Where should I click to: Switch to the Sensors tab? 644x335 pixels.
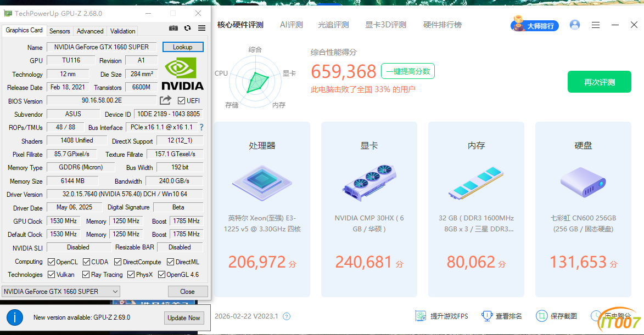click(x=59, y=31)
